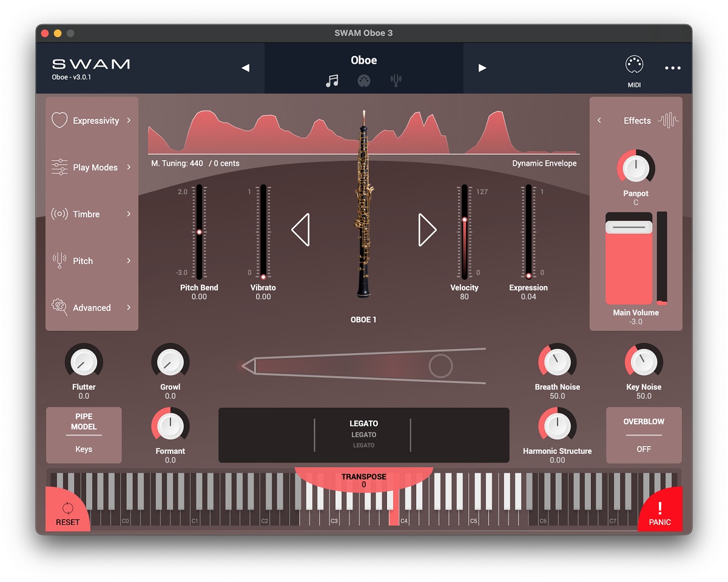The image size is (728, 582).
Task: Switch to previous instrument with left triangle
Action: click(300, 230)
